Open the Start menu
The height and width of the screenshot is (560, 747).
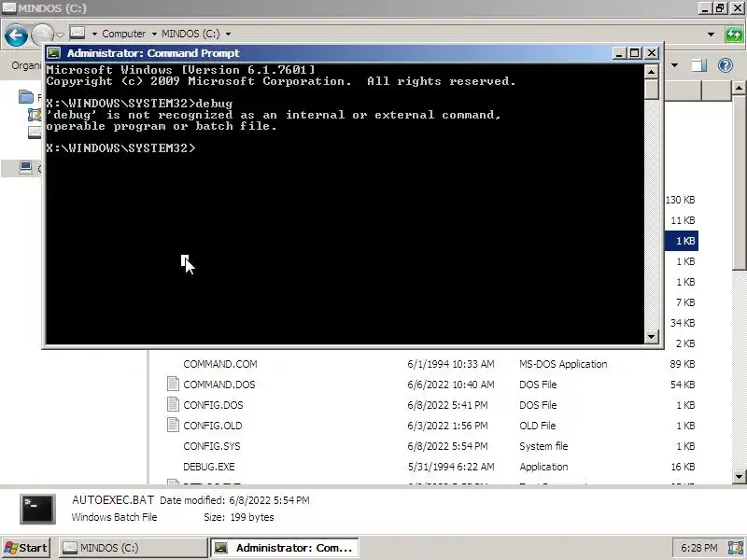[x=26, y=548]
